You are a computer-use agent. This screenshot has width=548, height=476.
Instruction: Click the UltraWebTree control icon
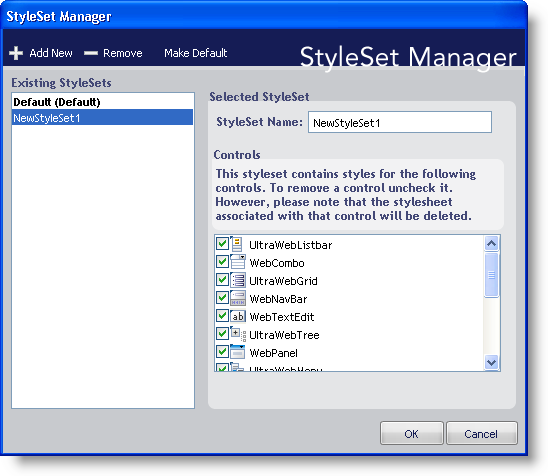point(238,334)
